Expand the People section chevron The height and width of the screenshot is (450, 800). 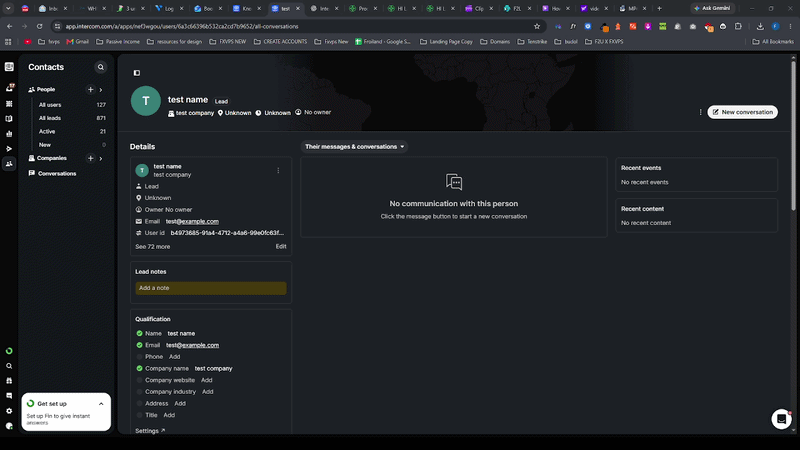tap(101, 90)
